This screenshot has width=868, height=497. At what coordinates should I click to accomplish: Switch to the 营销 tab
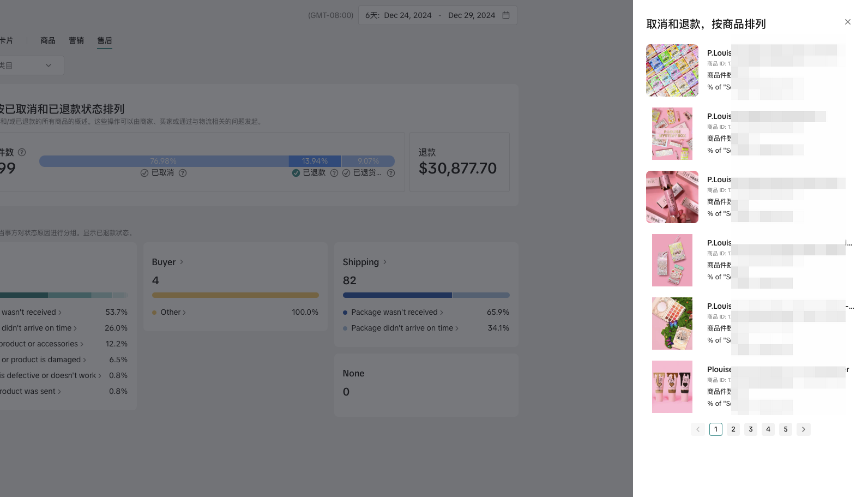coord(76,40)
